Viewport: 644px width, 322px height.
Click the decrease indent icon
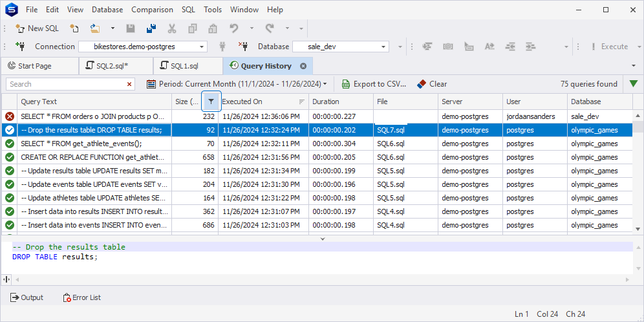511,47
